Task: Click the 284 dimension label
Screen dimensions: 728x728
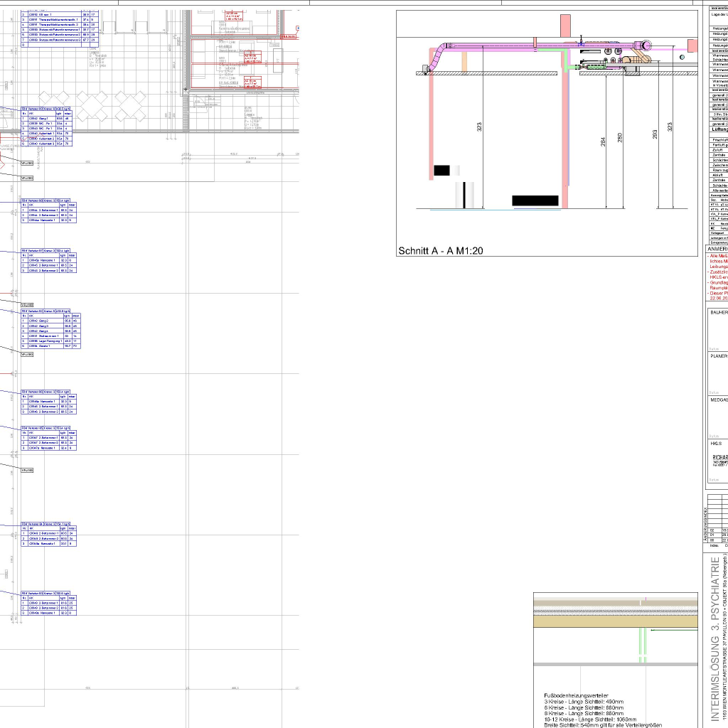Action: [604, 142]
